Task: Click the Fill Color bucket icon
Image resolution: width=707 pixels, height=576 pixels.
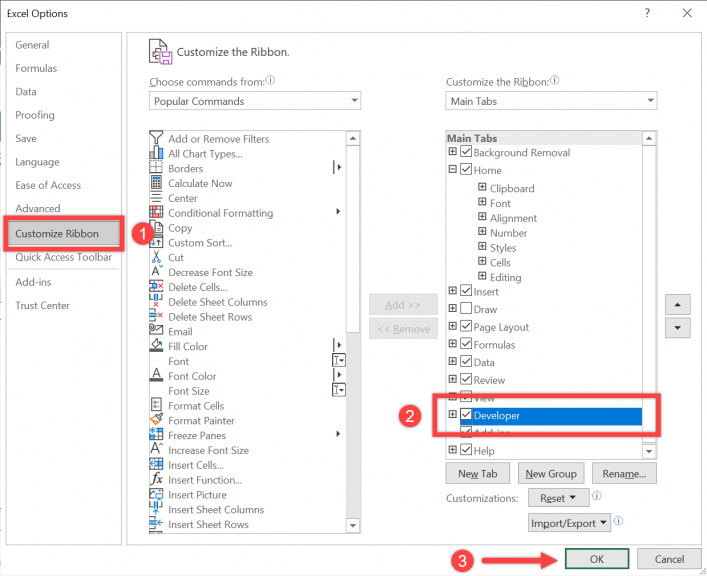Action: tap(156, 345)
